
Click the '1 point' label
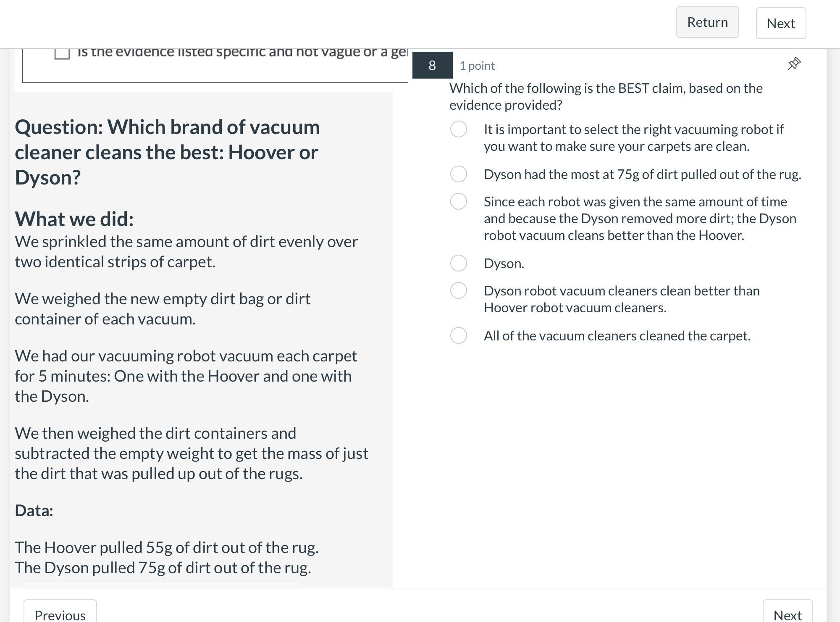click(477, 66)
